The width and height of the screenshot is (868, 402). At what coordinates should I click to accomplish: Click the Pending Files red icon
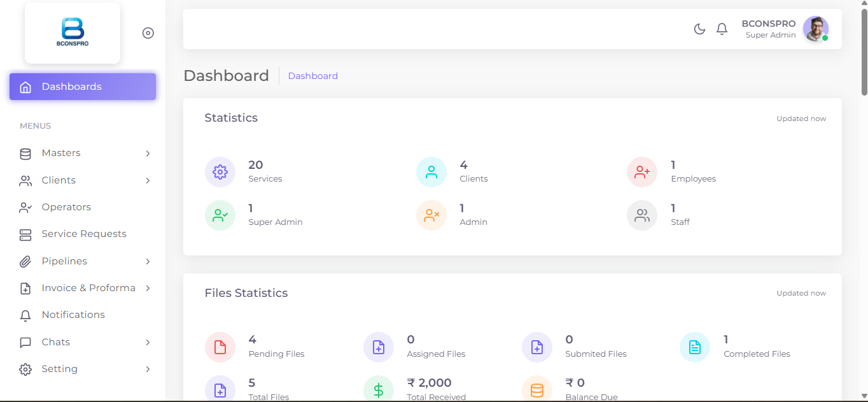220,347
